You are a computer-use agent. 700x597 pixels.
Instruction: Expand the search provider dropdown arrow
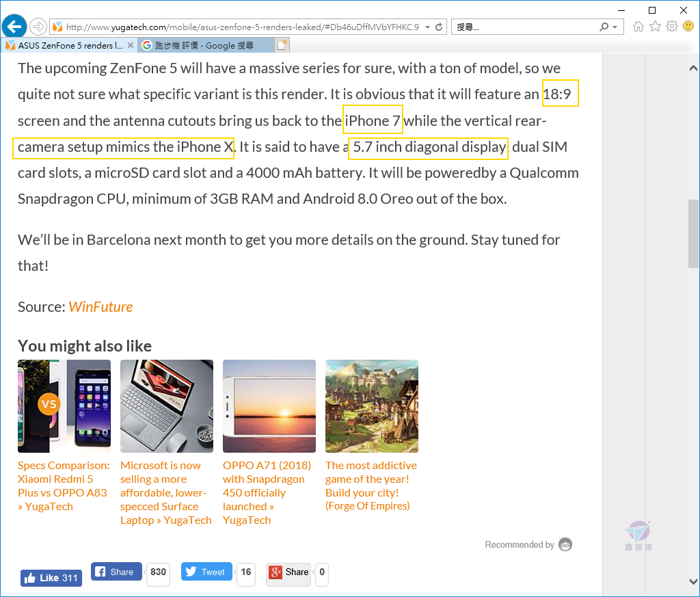point(615,27)
